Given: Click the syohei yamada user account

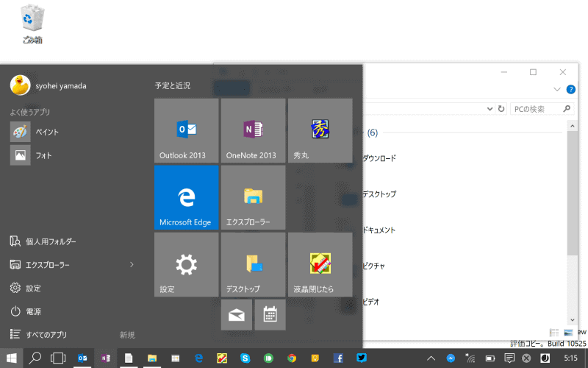Looking at the screenshot, I should tap(48, 85).
